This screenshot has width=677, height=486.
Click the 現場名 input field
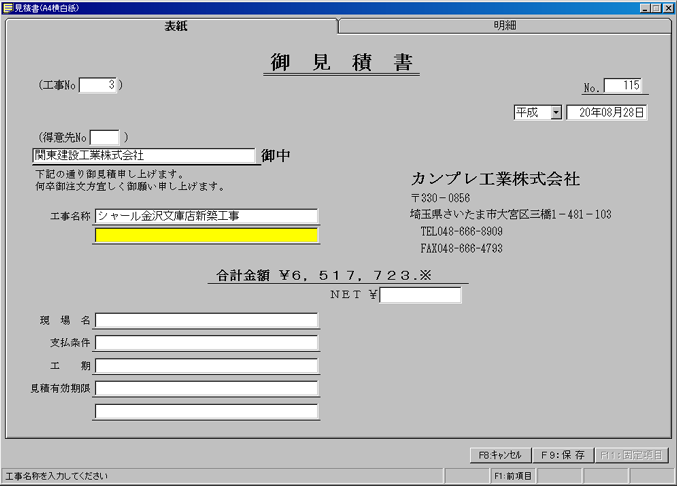pos(206,320)
